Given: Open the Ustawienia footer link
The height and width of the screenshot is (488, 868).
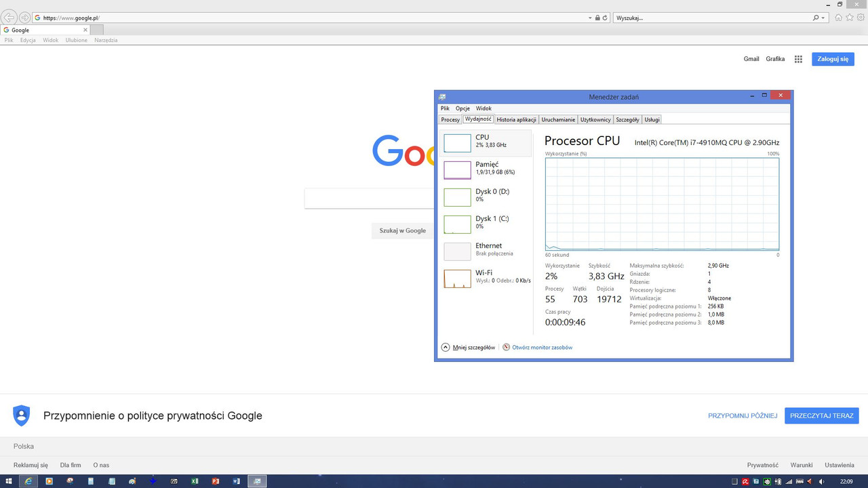Looking at the screenshot, I should pyautogui.click(x=840, y=465).
